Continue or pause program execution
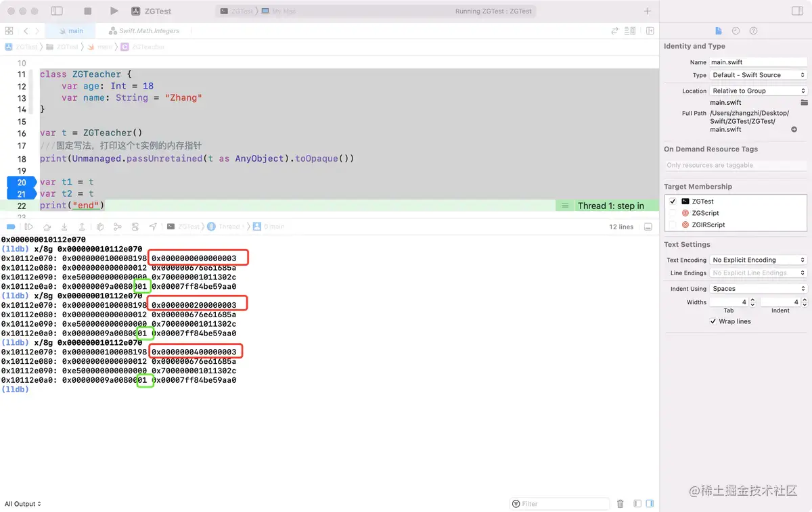 28,227
